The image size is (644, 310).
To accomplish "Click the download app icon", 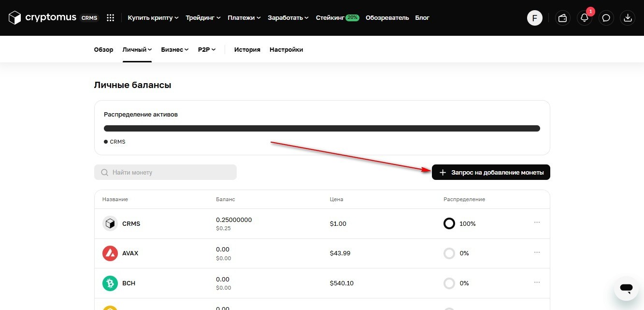I will pos(628,18).
